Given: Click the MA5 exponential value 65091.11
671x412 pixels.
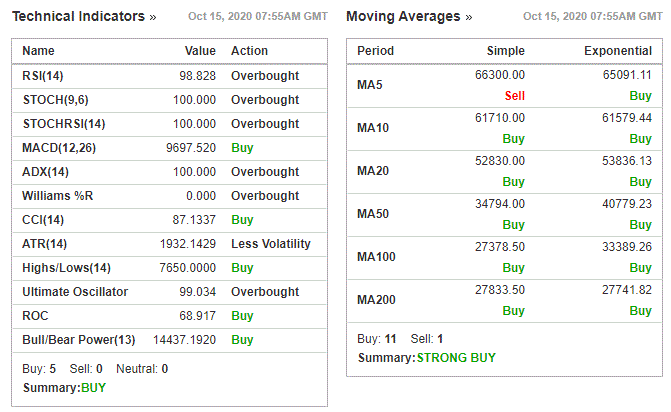Looking at the screenshot, I should [x=627, y=75].
